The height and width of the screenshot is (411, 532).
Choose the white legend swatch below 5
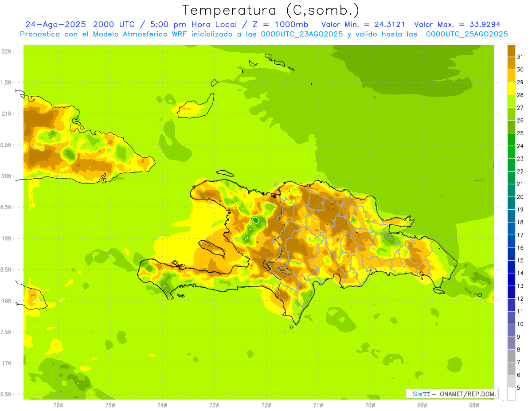click(511, 394)
